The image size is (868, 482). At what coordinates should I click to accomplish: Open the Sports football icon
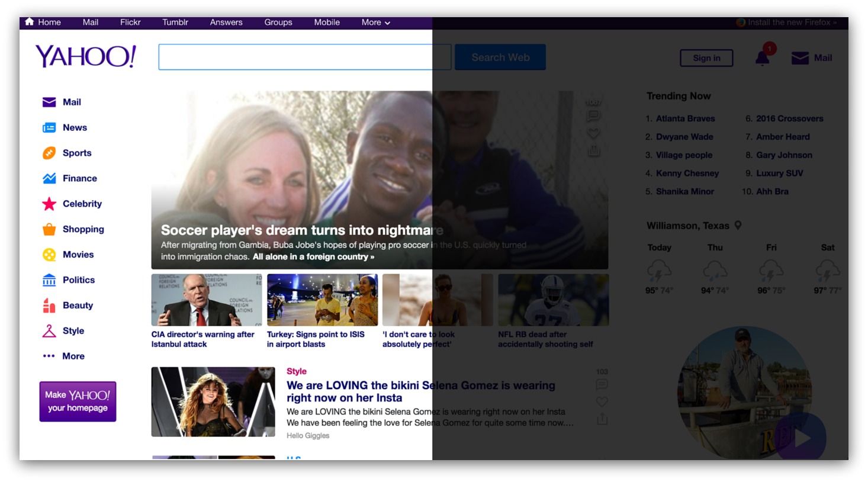click(x=49, y=153)
